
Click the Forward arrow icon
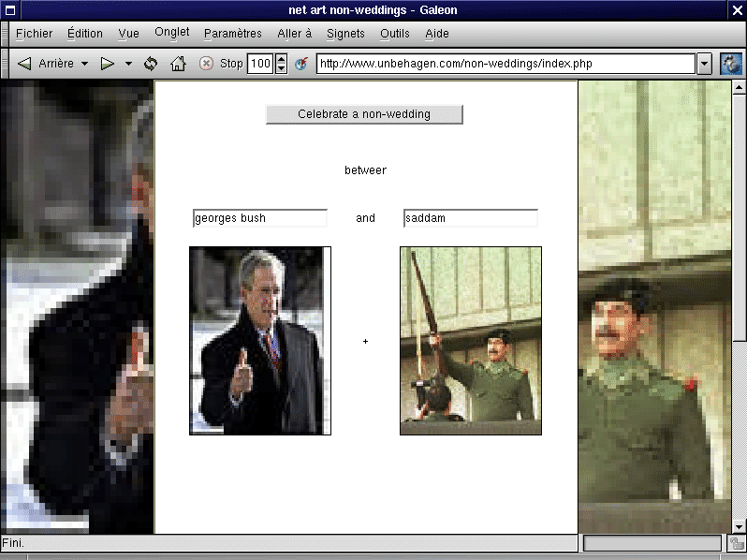(x=108, y=64)
